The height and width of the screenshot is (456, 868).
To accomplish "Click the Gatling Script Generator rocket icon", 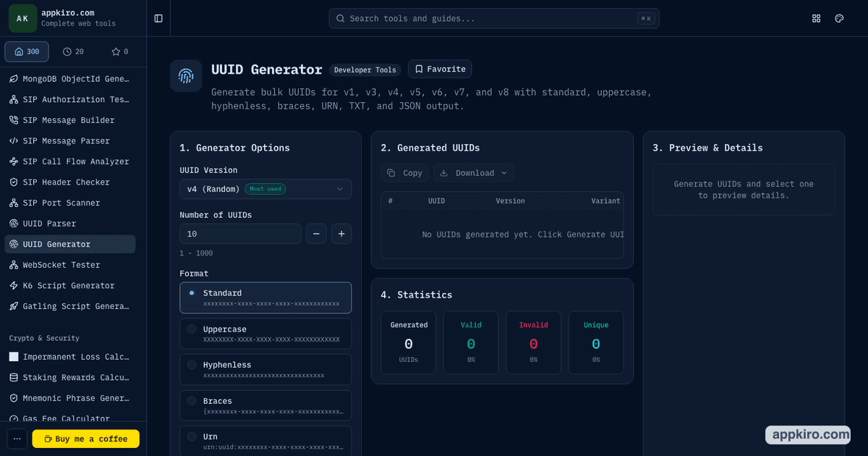I will 14,306.
